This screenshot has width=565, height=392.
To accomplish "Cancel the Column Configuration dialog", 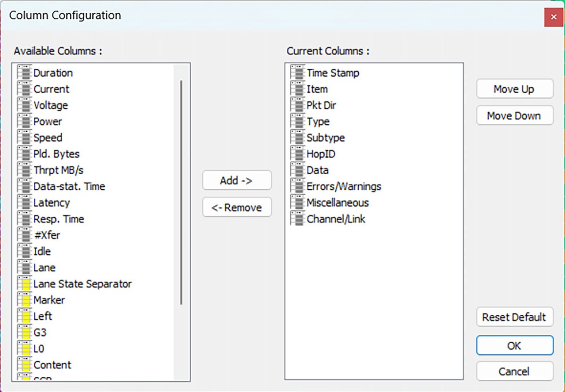I will click(515, 371).
